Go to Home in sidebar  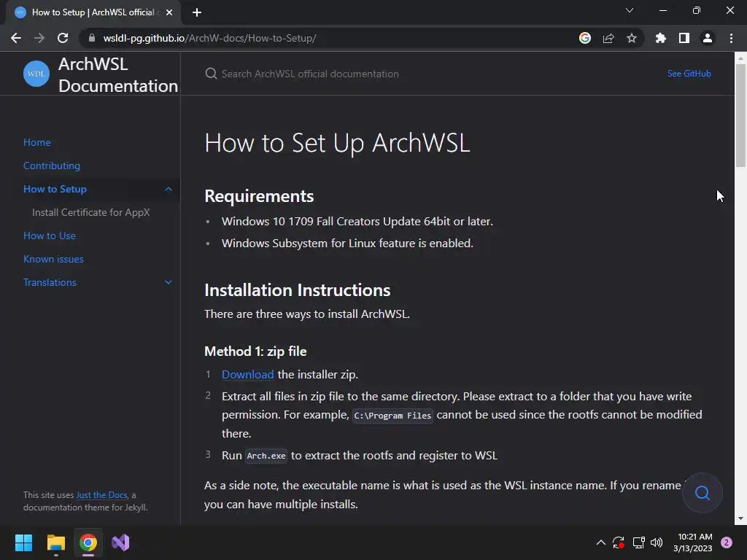pyautogui.click(x=37, y=142)
